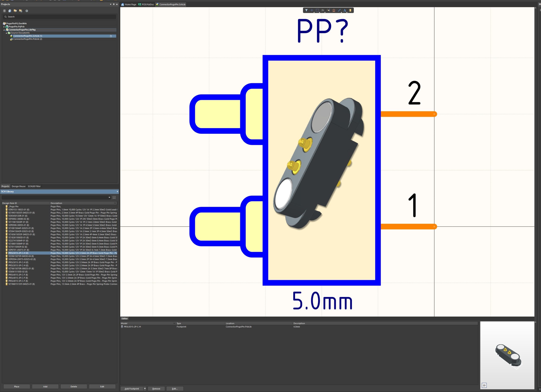This screenshot has width=541, height=392.
Task: Click the Add Component Part icon
Action: coord(350,10)
